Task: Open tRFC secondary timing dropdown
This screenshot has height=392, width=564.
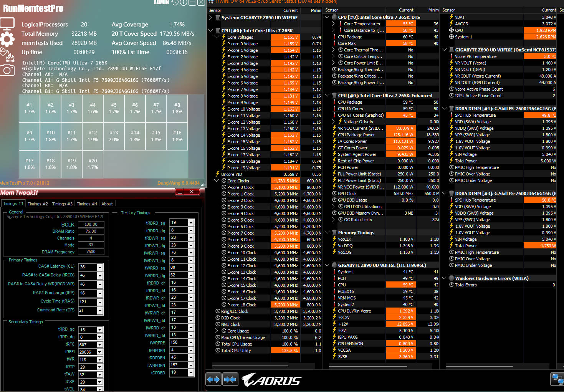Action: tap(100, 345)
